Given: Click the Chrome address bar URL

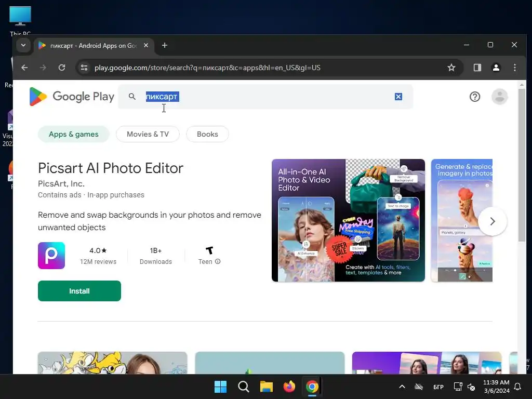Looking at the screenshot, I should click(x=207, y=68).
